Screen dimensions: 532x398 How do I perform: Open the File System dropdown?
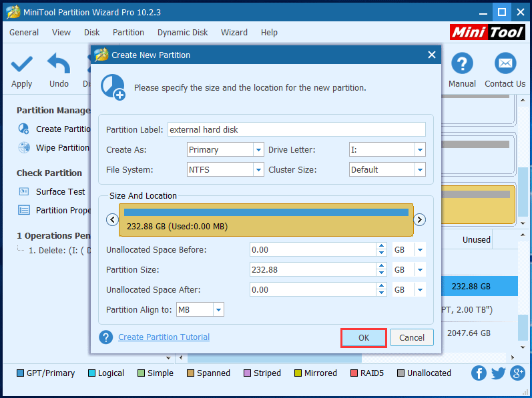click(258, 170)
